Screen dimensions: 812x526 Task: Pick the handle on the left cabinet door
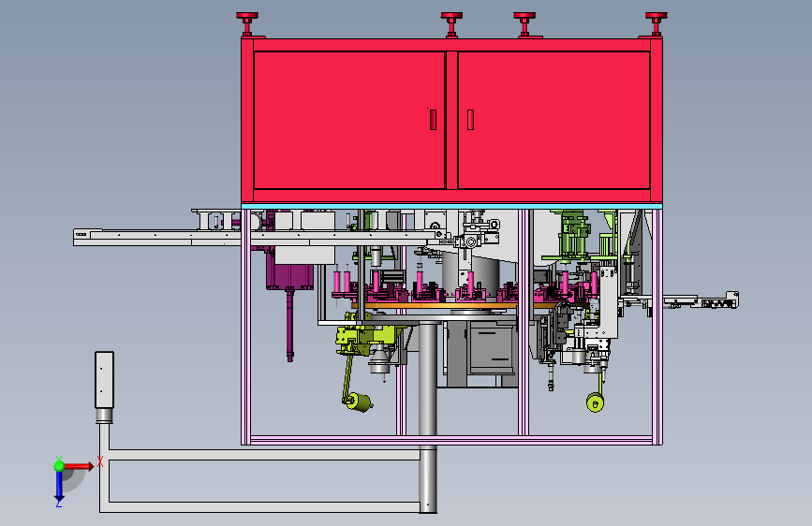[433, 120]
